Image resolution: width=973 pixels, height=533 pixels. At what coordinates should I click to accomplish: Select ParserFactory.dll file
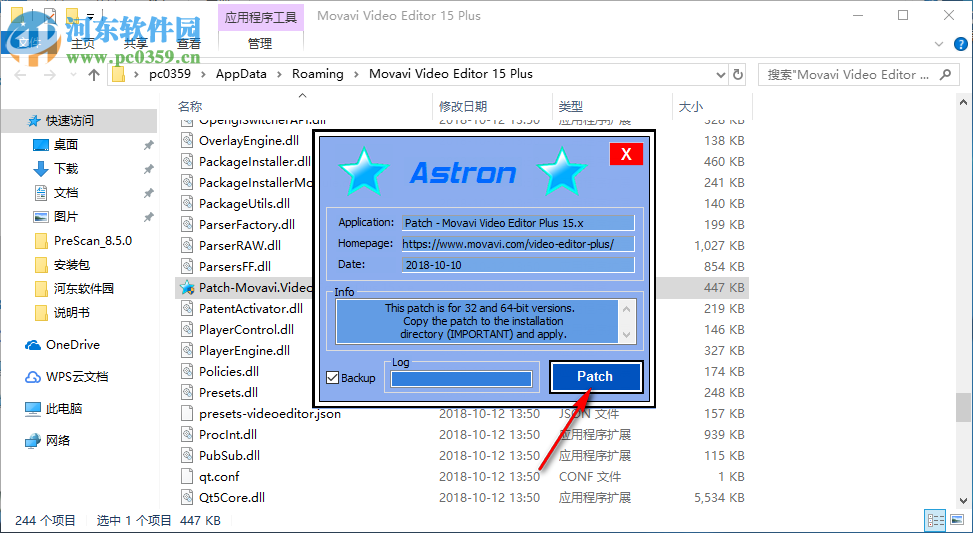point(247,225)
